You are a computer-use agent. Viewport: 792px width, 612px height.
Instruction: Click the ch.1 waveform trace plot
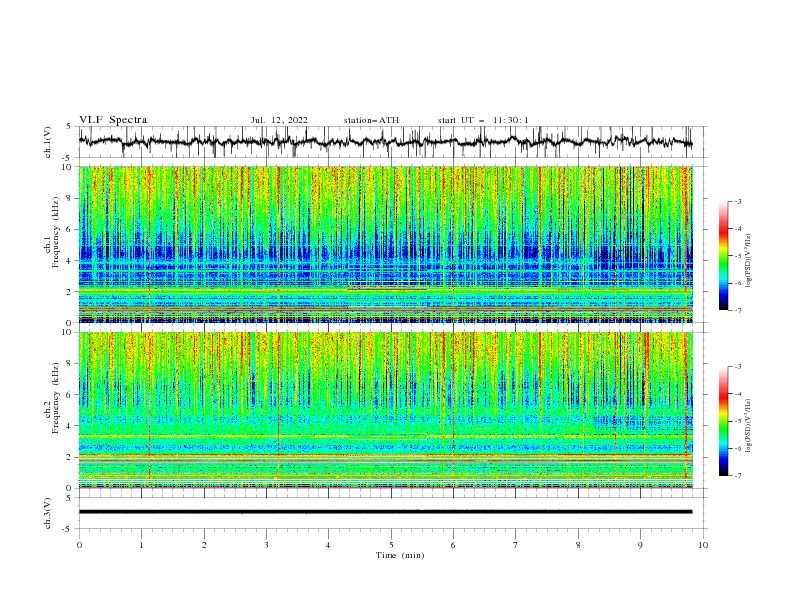(385, 142)
